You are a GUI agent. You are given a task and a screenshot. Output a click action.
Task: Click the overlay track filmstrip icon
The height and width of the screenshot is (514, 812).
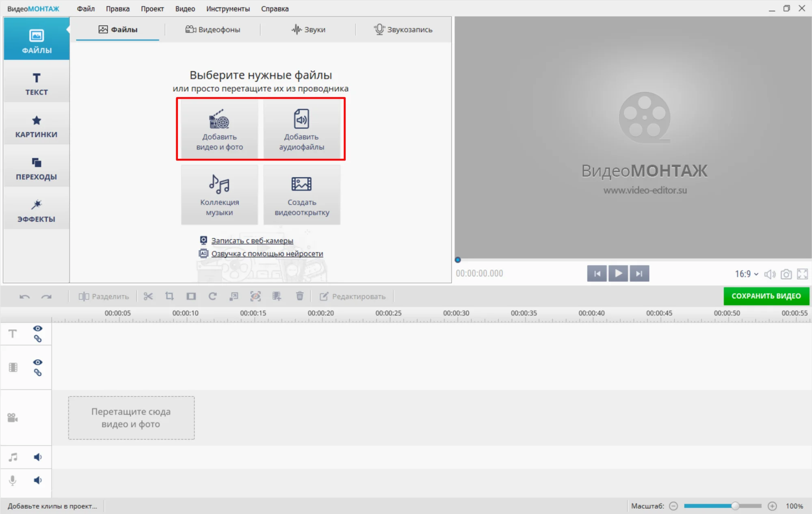point(13,367)
